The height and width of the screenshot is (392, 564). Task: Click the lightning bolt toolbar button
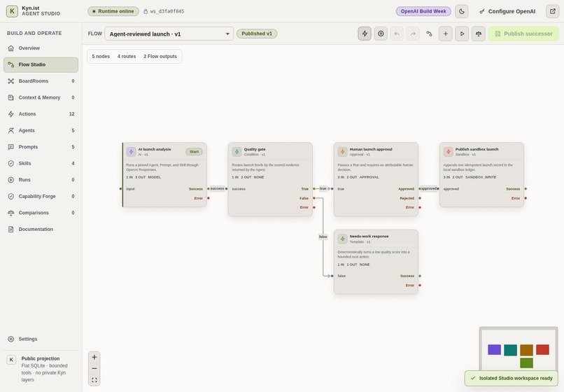365,34
